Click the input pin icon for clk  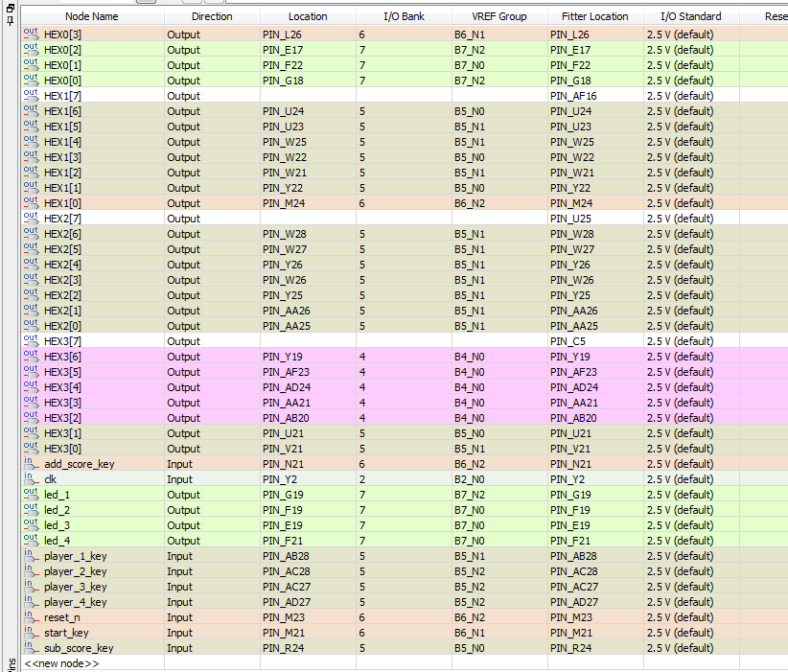click(31, 478)
